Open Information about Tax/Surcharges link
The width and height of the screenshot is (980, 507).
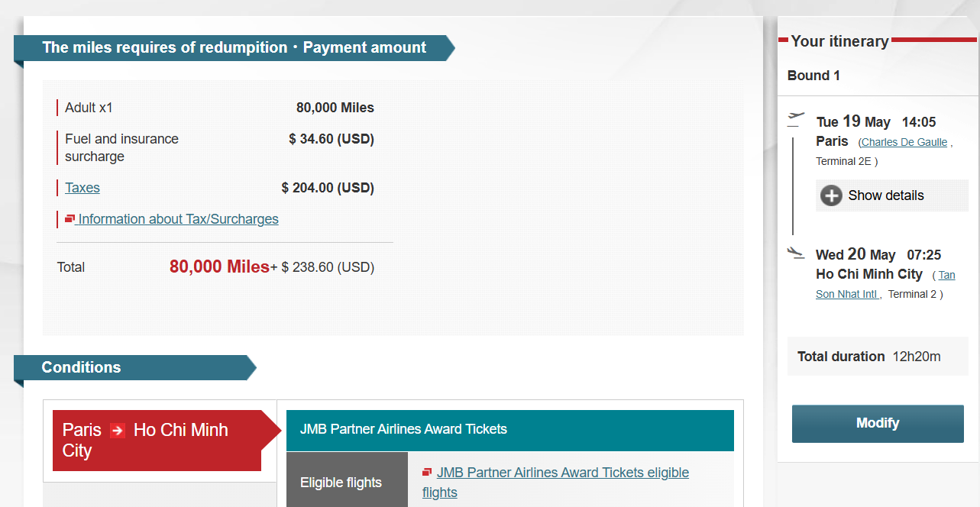[x=178, y=219]
